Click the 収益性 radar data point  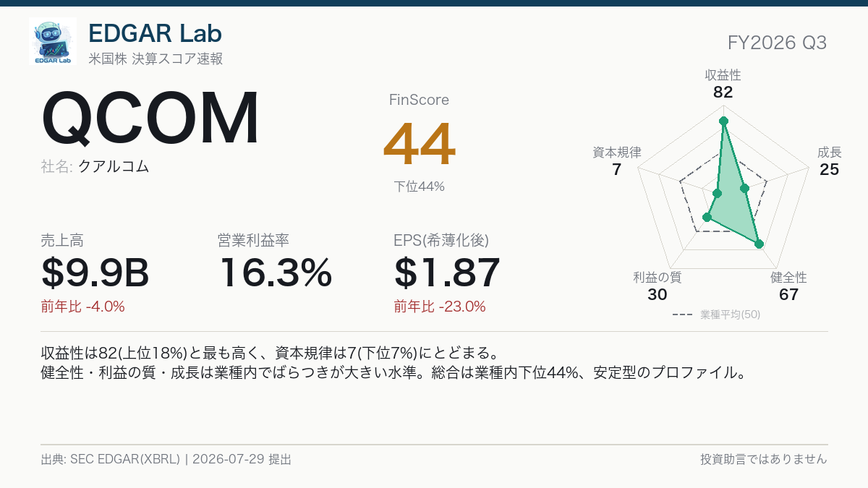(723, 121)
